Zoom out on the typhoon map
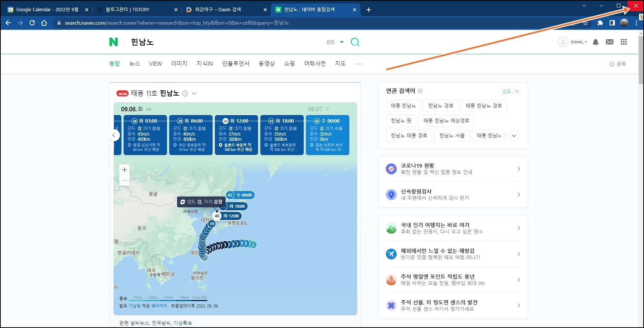This screenshot has width=644, height=328. [124, 180]
